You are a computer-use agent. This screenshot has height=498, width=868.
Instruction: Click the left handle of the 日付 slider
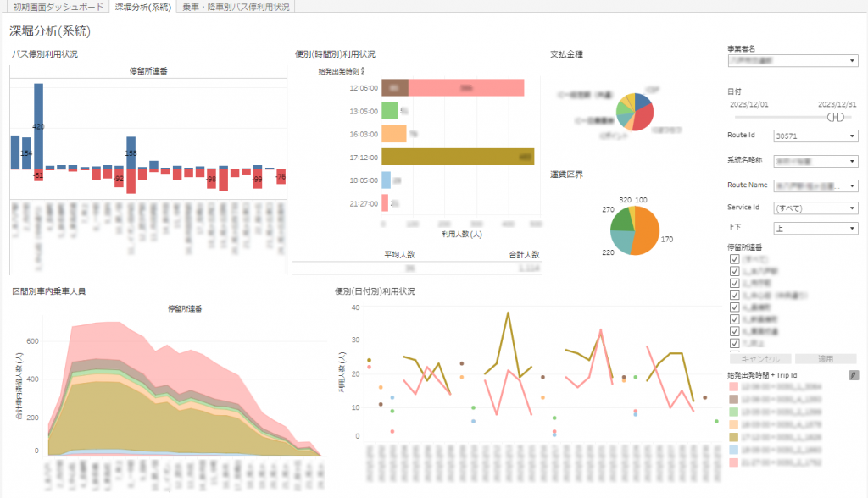[832, 118]
